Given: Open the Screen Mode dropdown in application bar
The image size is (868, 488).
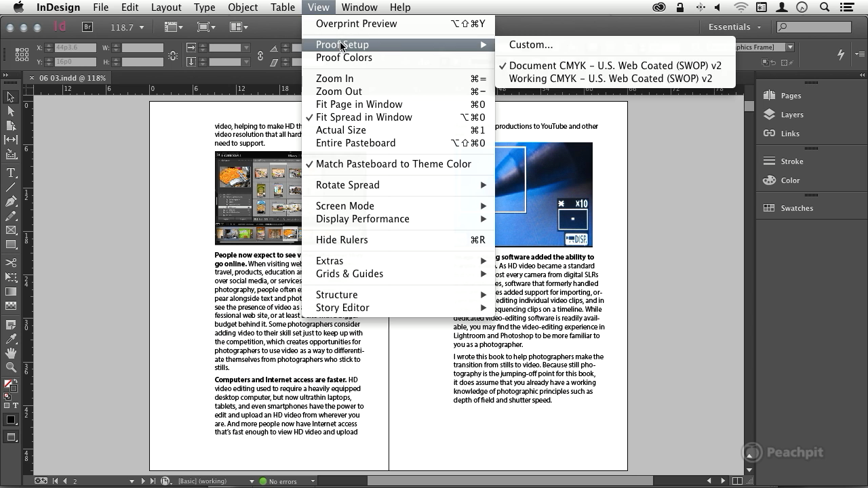Looking at the screenshot, I should click(205, 27).
